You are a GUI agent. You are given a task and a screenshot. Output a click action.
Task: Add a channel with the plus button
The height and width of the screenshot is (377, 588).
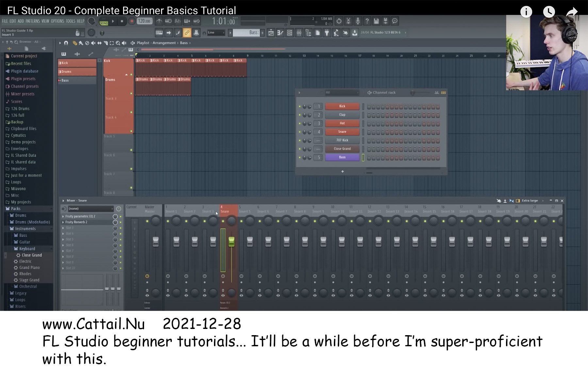342,171
